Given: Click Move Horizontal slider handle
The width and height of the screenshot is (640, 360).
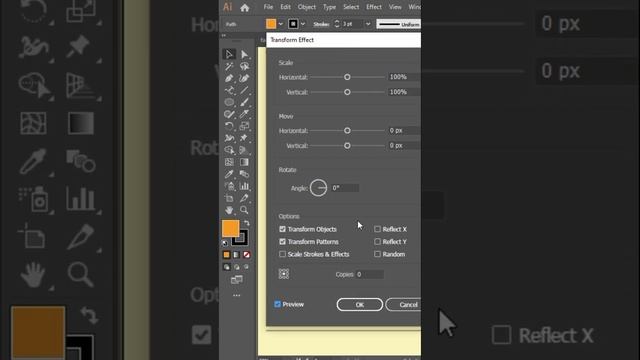Looking at the screenshot, I should point(347,131).
